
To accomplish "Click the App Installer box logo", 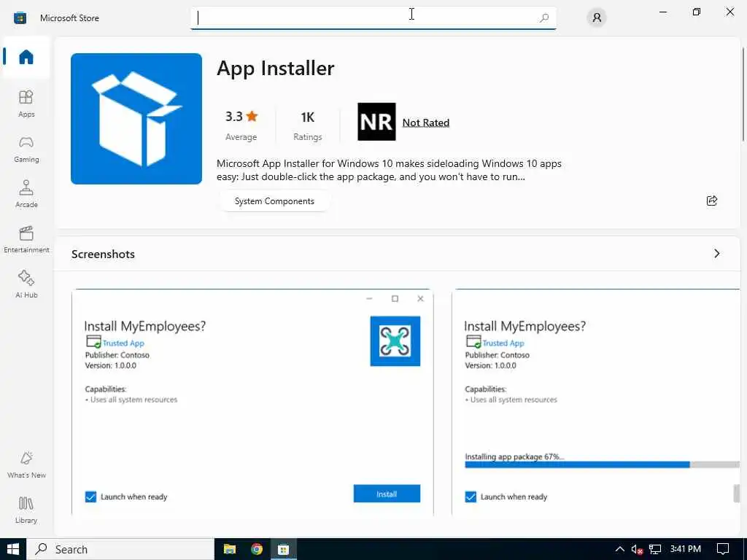I will pos(136,119).
